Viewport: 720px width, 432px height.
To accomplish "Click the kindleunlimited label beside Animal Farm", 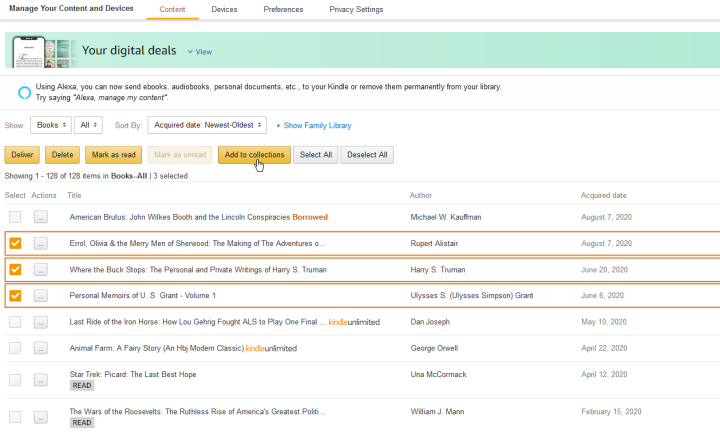I will click(271, 348).
